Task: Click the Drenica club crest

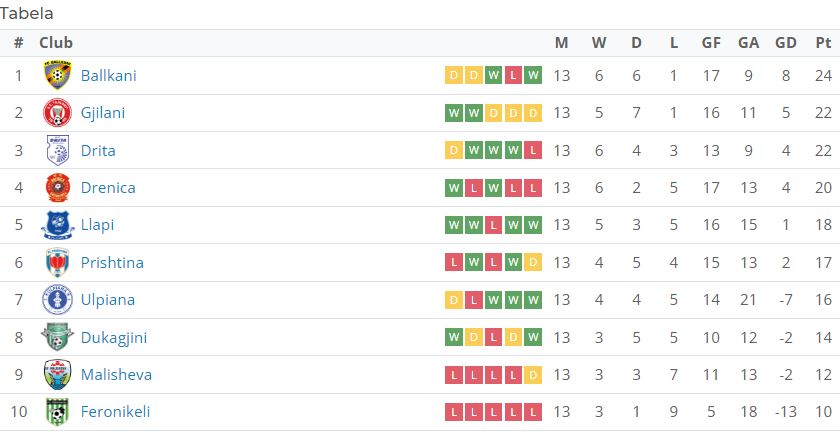Action: (x=57, y=188)
